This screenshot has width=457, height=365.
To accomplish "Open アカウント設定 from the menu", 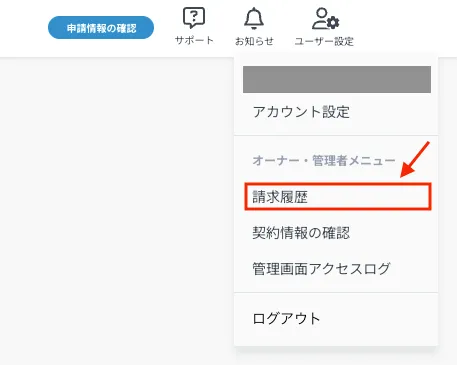I will (x=301, y=112).
